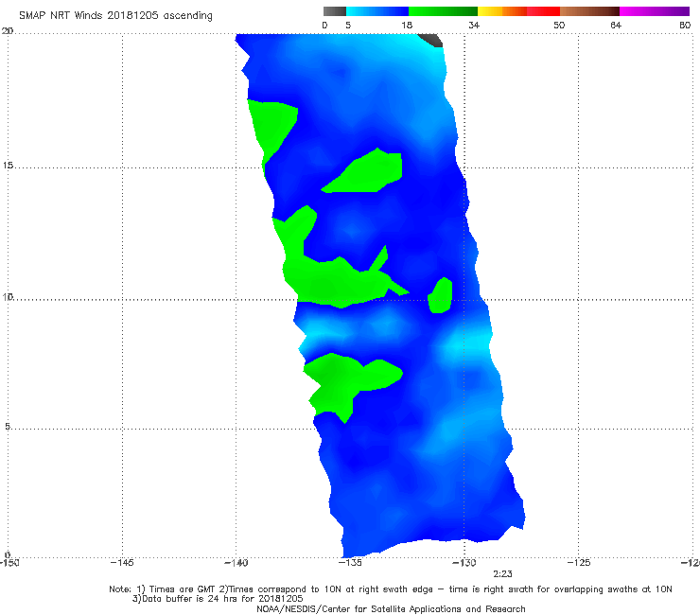Click the '2:23' swath time label
The image size is (700, 615).
tap(502, 574)
